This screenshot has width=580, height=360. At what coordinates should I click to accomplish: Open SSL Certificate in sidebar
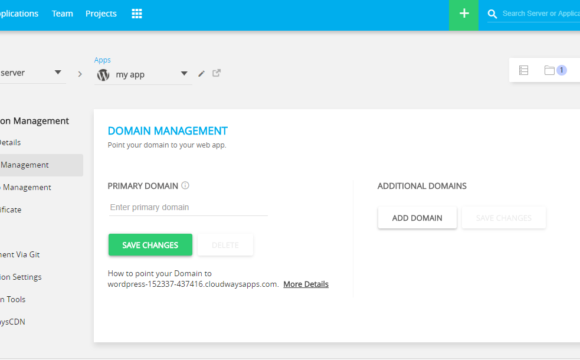[11, 210]
